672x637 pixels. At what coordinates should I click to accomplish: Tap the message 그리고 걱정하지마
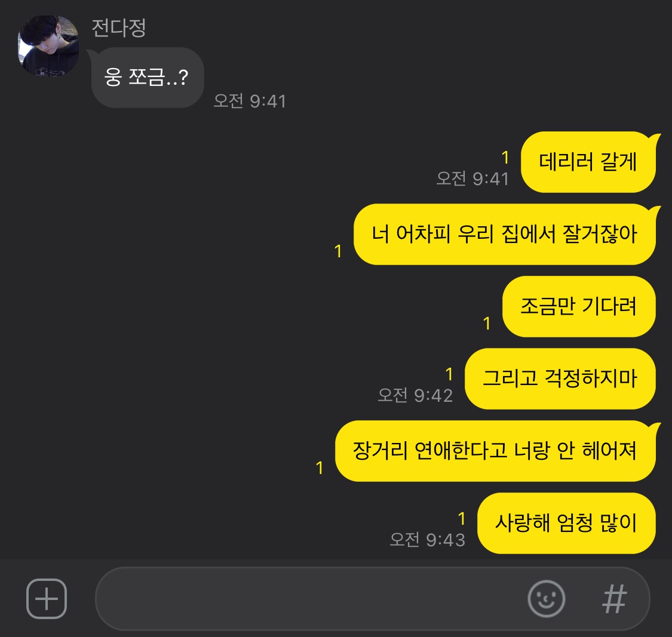coord(560,378)
